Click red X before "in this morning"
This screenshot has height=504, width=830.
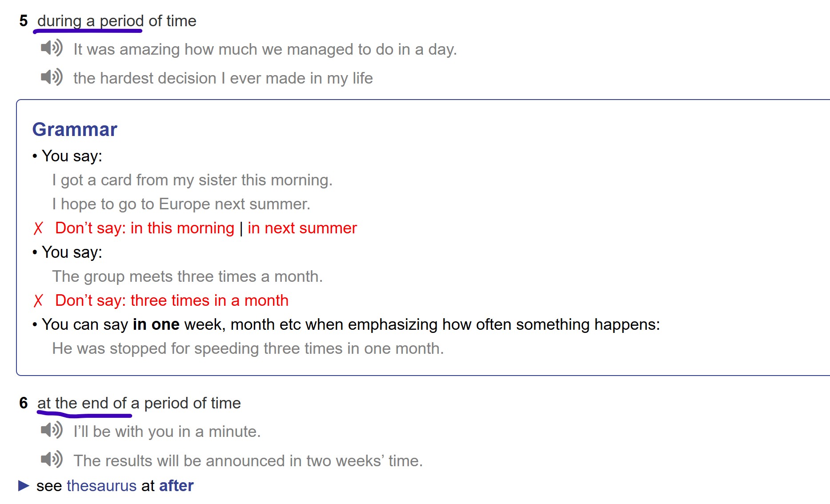pos(38,228)
